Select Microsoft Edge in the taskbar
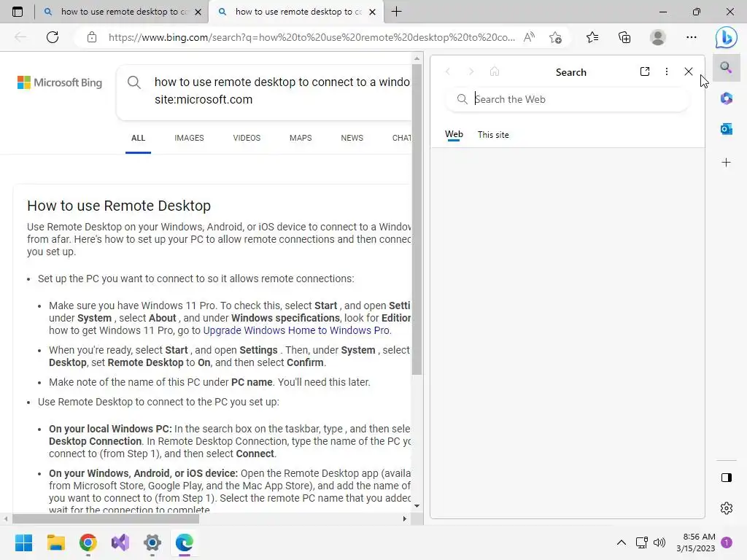747x560 pixels. pyautogui.click(x=185, y=542)
